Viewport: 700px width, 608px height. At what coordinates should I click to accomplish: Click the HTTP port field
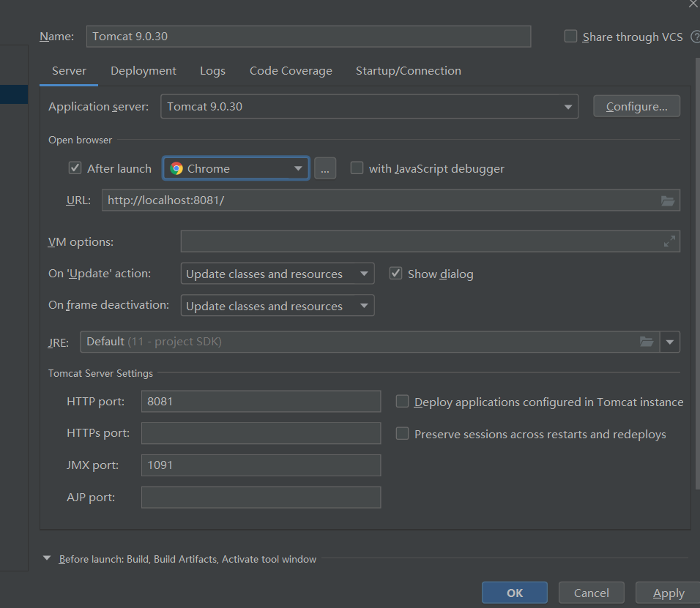click(x=261, y=402)
